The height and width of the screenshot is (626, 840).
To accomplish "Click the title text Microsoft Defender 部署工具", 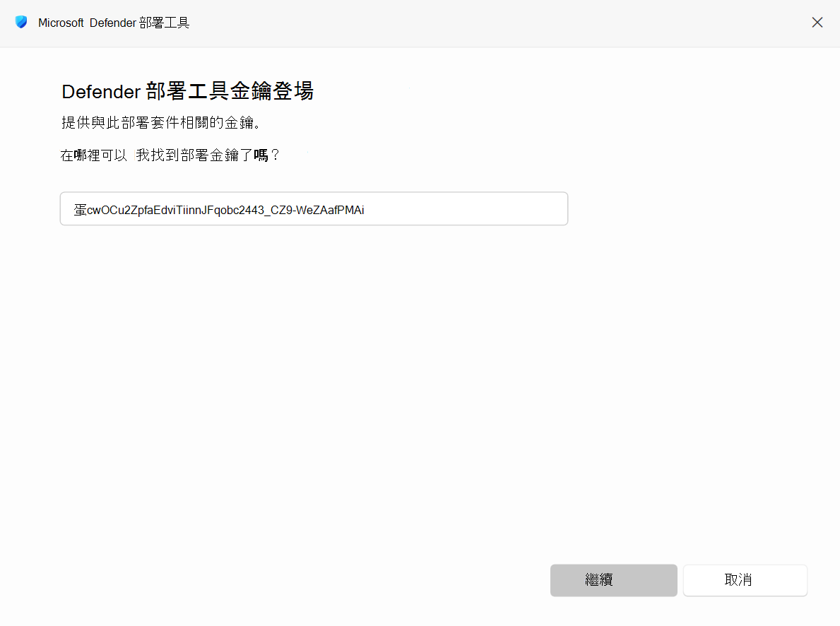I will pyautogui.click(x=114, y=23).
